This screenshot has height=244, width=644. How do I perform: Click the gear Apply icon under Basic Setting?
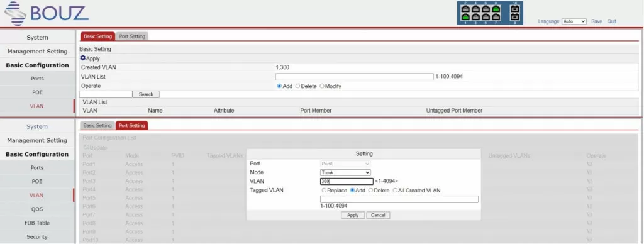tap(82, 58)
